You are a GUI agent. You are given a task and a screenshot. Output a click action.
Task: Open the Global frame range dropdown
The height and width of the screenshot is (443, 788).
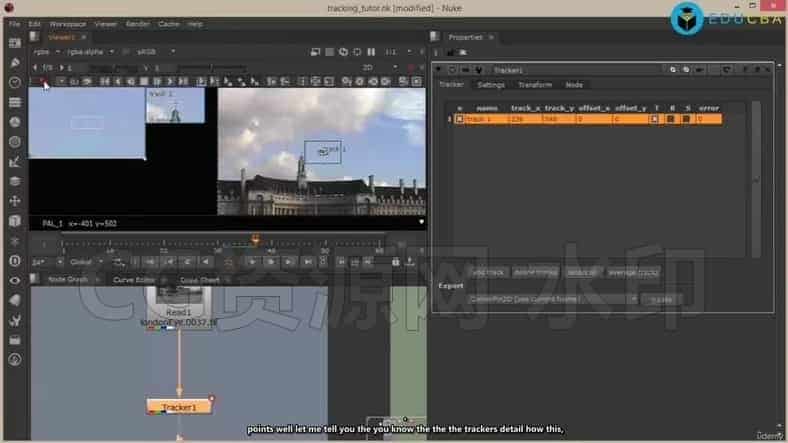[86, 262]
